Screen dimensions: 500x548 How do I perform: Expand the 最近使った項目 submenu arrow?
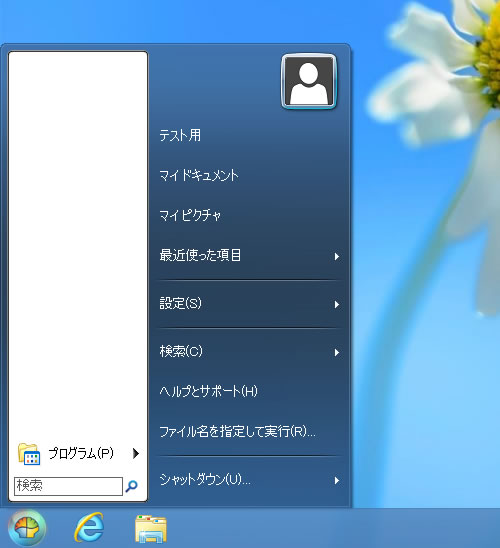click(336, 257)
